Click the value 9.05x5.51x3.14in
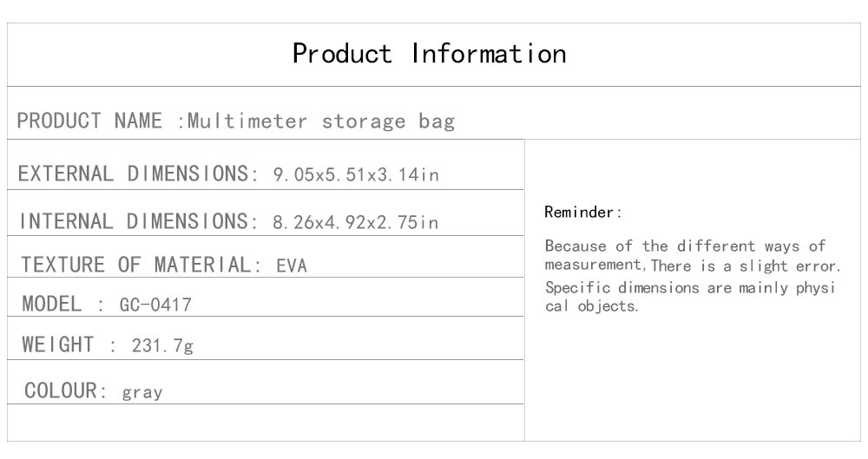The image size is (868, 459). (356, 175)
